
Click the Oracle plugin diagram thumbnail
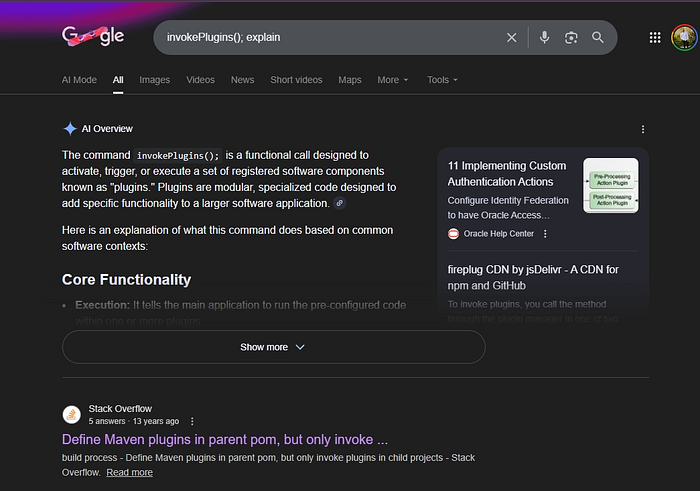(x=611, y=185)
